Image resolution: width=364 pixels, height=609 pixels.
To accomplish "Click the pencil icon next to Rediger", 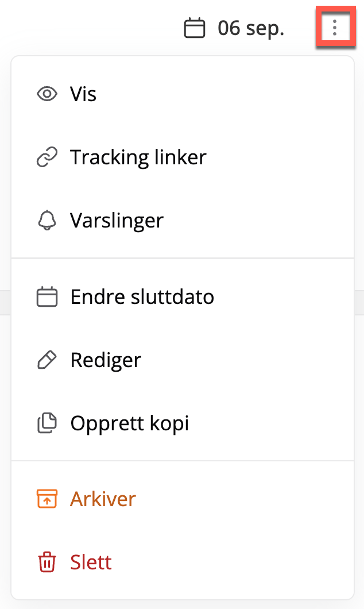I will tap(47, 360).
